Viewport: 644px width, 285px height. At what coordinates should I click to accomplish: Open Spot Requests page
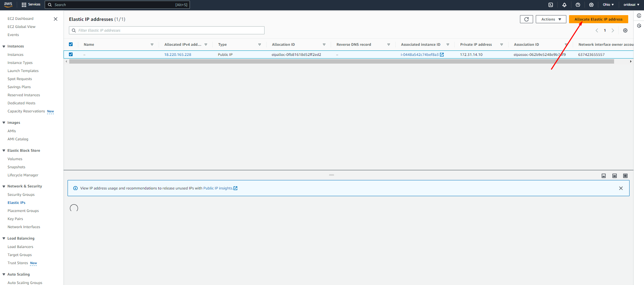(20, 79)
